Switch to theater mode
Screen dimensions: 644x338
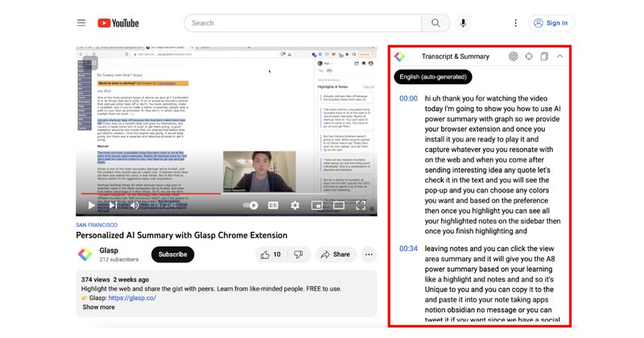(x=339, y=205)
